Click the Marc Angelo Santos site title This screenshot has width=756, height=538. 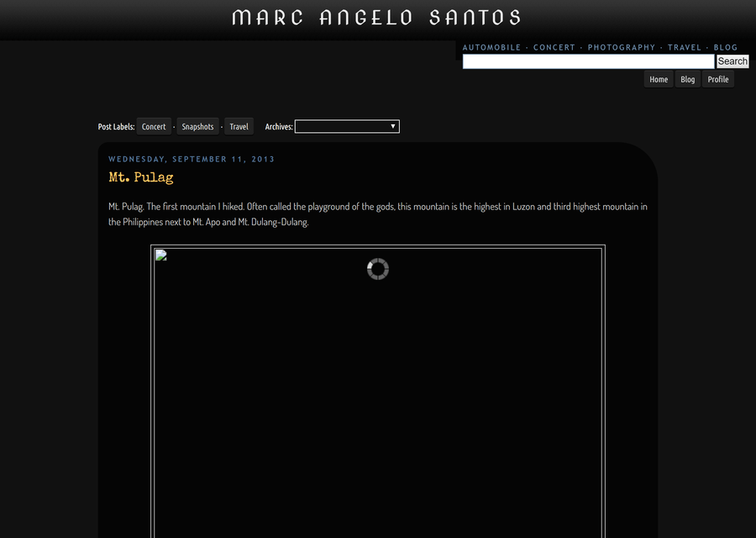click(377, 18)
